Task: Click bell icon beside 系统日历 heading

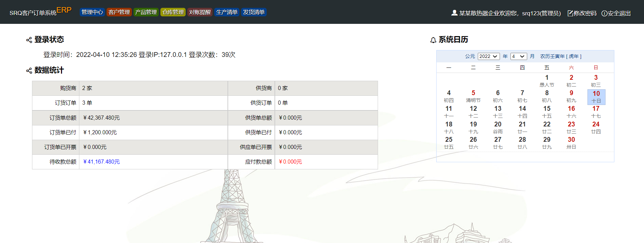Action: coord(433,40)
